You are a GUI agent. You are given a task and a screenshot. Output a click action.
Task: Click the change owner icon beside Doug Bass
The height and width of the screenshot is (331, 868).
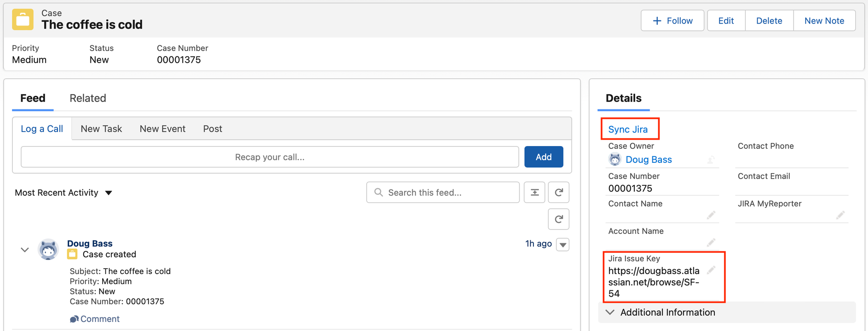(x=711, y=160)
